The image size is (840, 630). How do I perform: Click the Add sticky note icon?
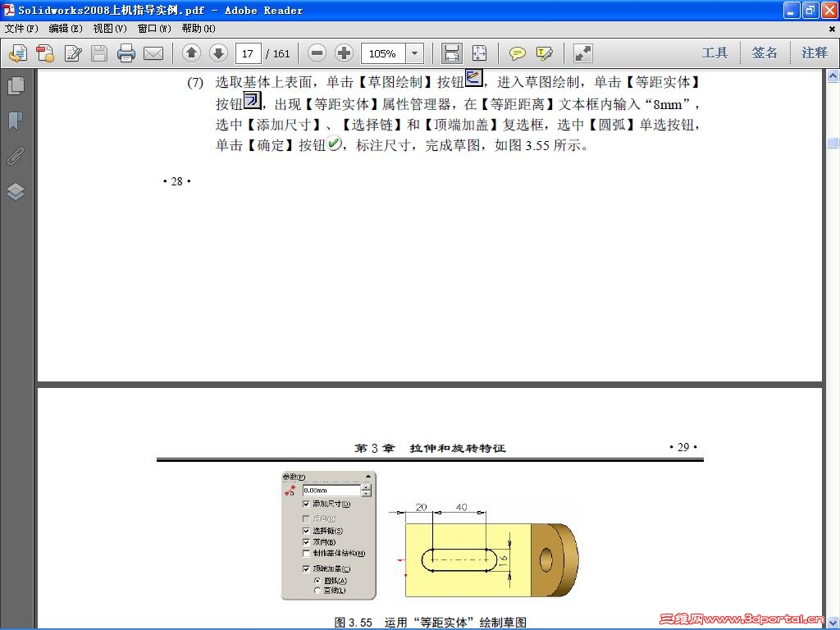tap(517, 53)
